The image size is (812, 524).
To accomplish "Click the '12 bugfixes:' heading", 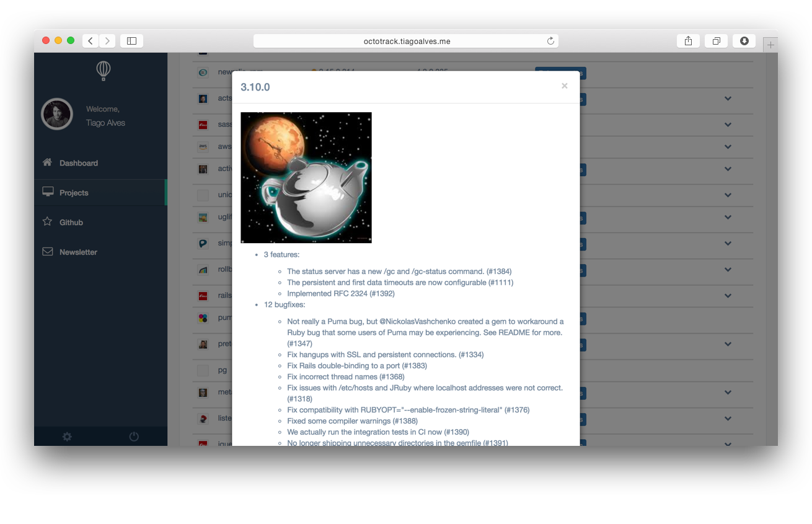I will click(285, 304).
